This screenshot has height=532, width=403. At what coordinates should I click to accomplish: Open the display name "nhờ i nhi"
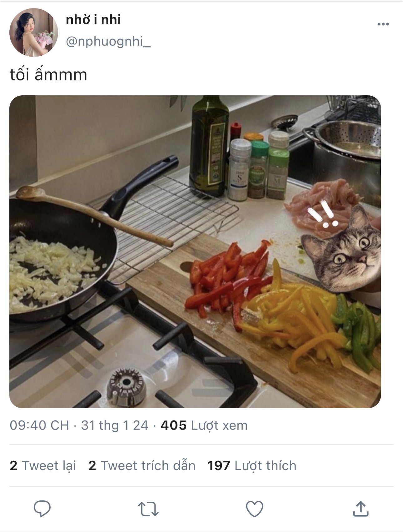[93, 20]
